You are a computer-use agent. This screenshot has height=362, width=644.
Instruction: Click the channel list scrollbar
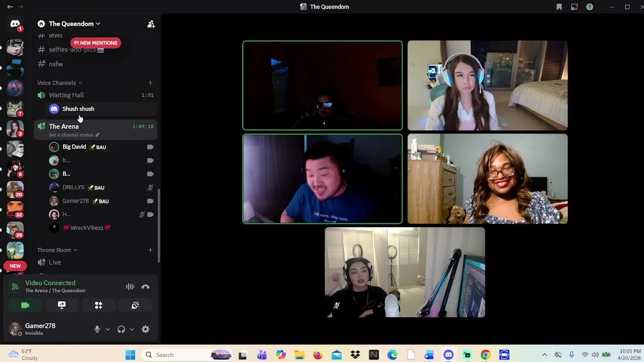[x=159, y=225]
